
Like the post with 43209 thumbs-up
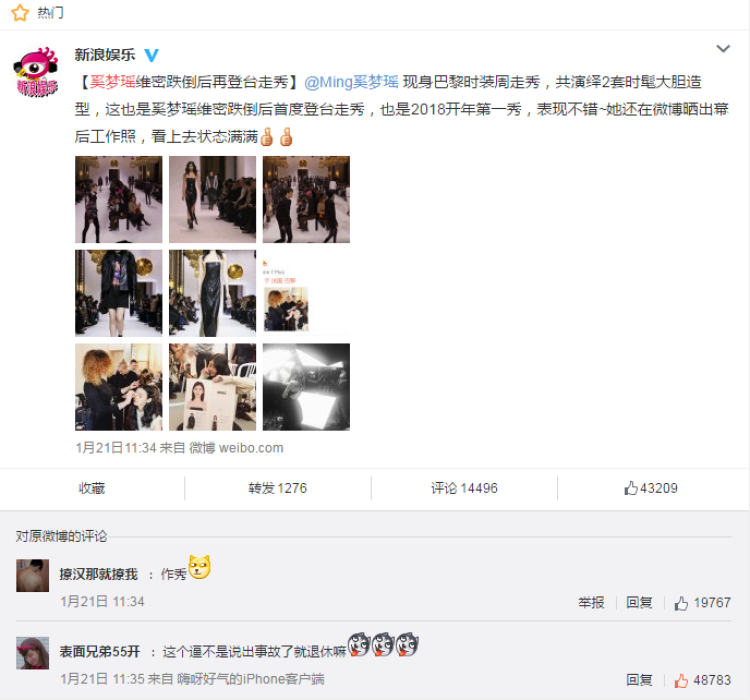click(651, 488)
